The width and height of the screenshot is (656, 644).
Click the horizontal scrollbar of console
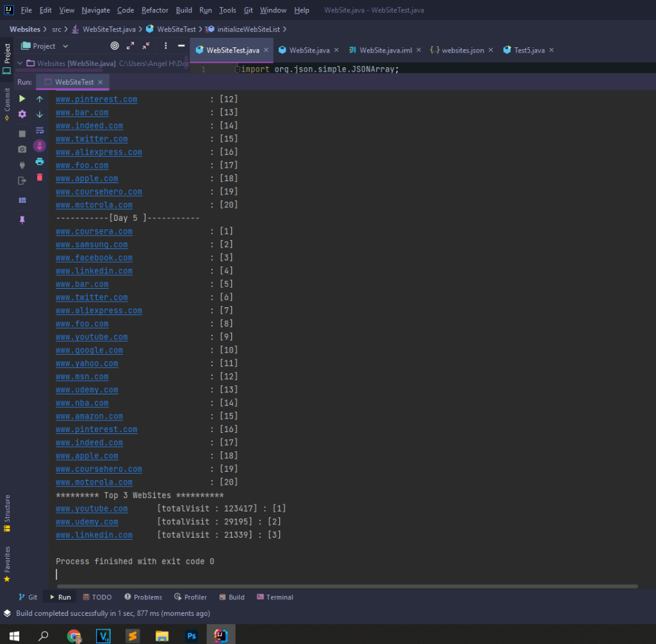(347, 586)
